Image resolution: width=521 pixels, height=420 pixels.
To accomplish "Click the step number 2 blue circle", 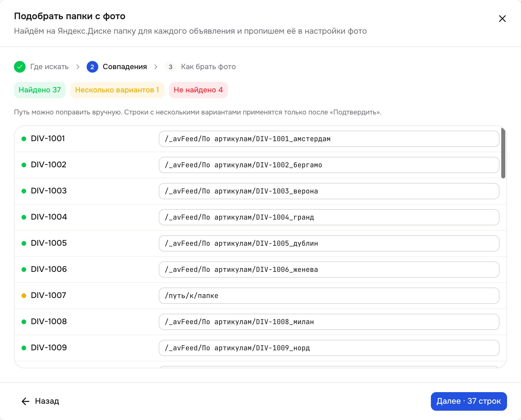I will [x=92, y=67].
